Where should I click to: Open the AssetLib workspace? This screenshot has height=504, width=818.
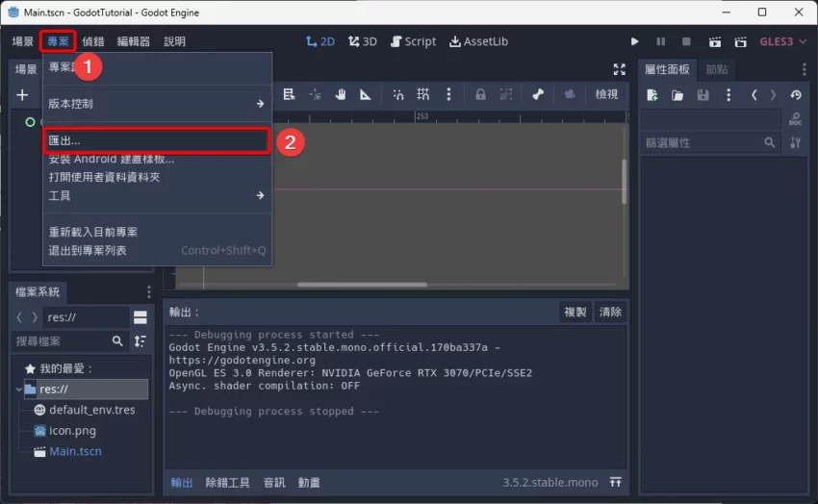click(478, 41)
